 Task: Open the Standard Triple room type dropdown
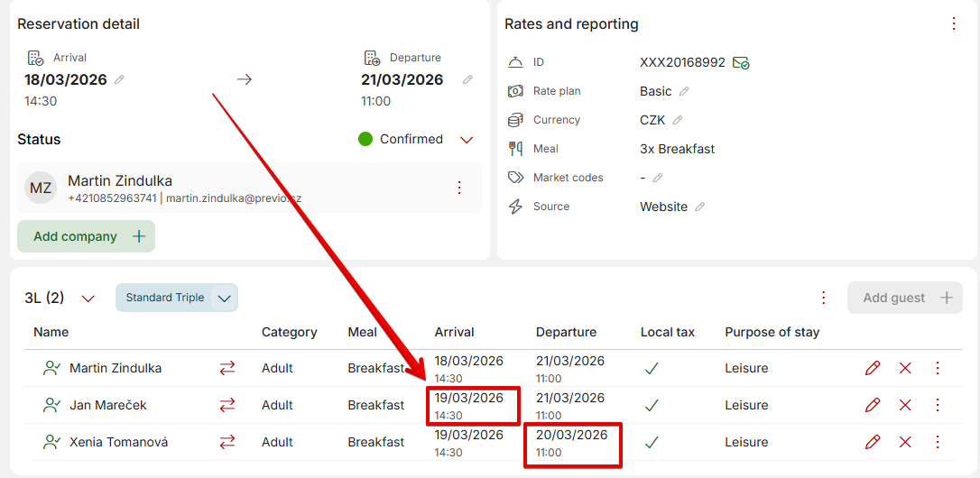pyautogui.click(x=226, y=298)
